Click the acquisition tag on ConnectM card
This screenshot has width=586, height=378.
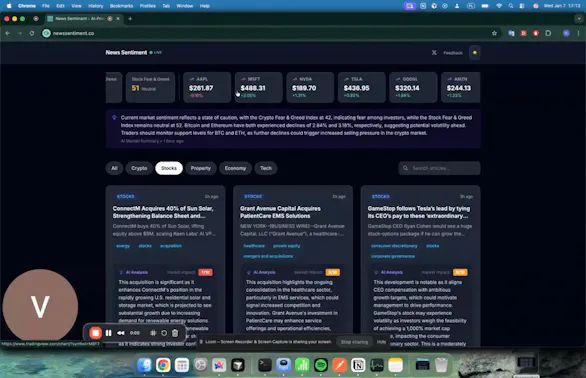(x=171, y=246)
